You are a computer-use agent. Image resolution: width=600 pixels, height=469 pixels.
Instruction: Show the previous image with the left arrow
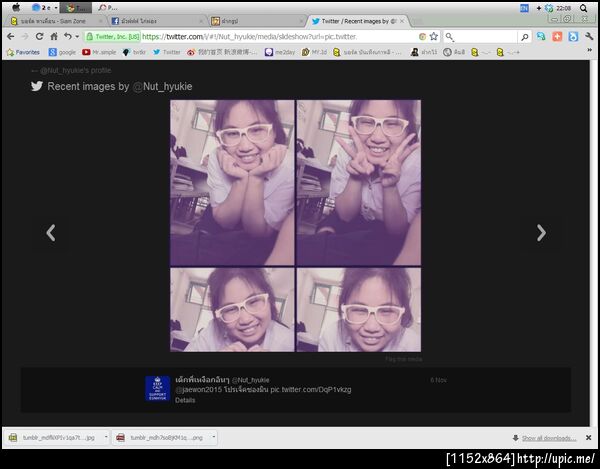point(51,233)
